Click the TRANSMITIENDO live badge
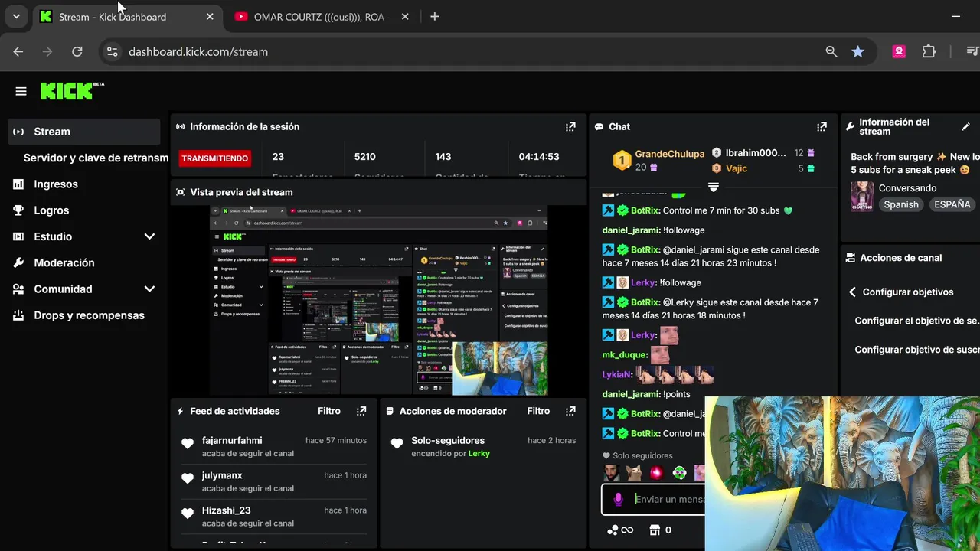The width and height of the screenshot is (980, 551). pos(214,158)
